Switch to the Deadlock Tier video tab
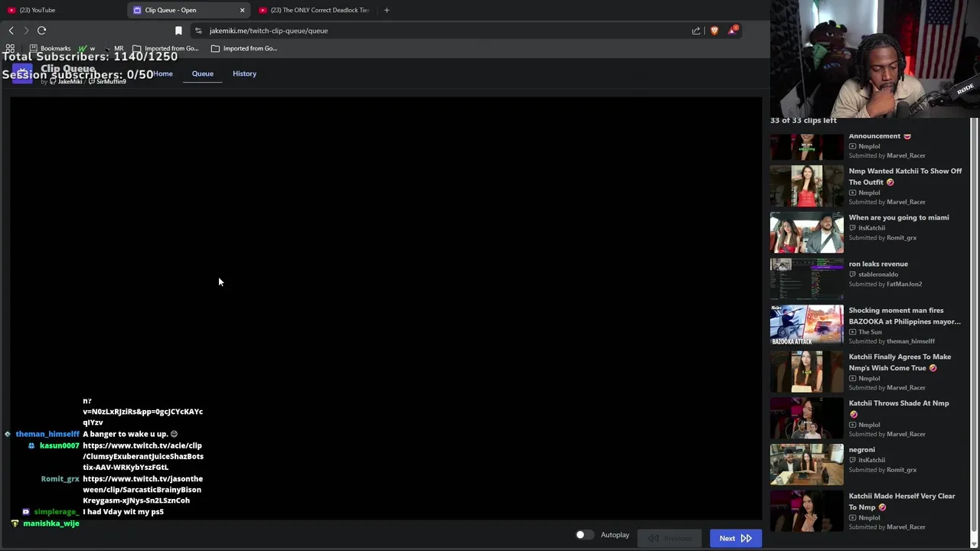 (313, 10)
